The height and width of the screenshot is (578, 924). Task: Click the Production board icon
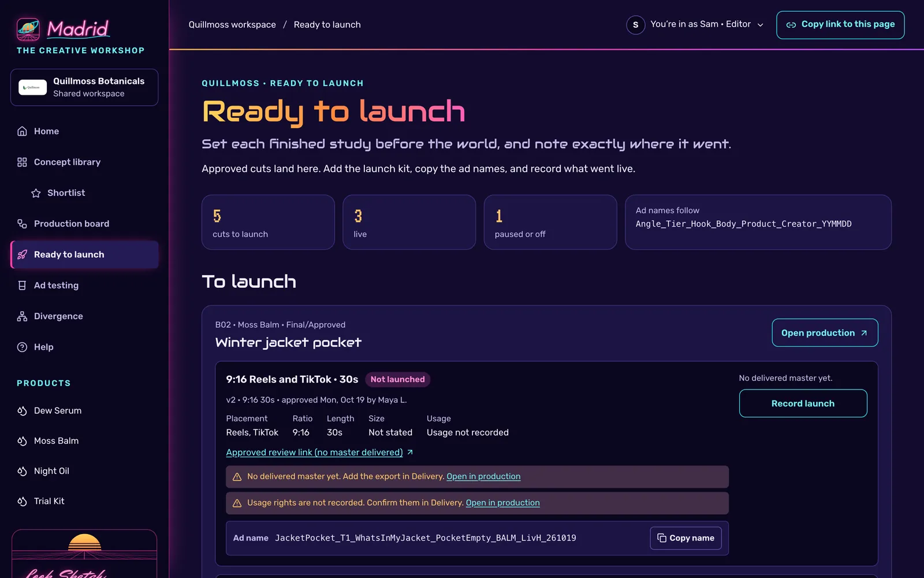(22, 224)
